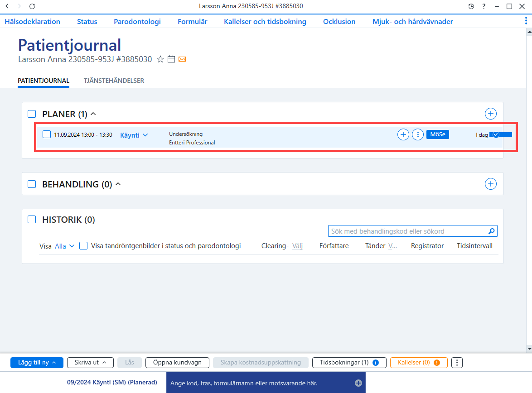Image resolution: width=532 pixels, height=393 pixels.
Task: Click the history clock icon in title bar
Action: (x=471, y=6)
